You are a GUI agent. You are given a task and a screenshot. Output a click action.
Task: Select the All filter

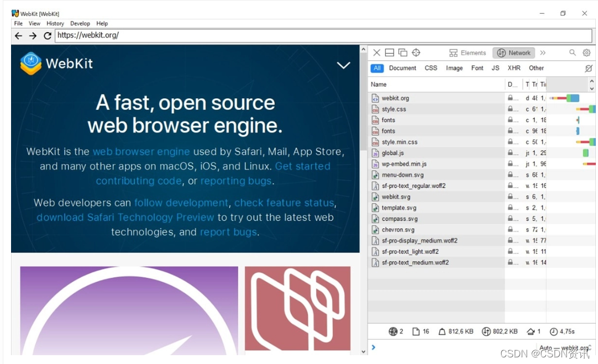click(x=377, y=68)
